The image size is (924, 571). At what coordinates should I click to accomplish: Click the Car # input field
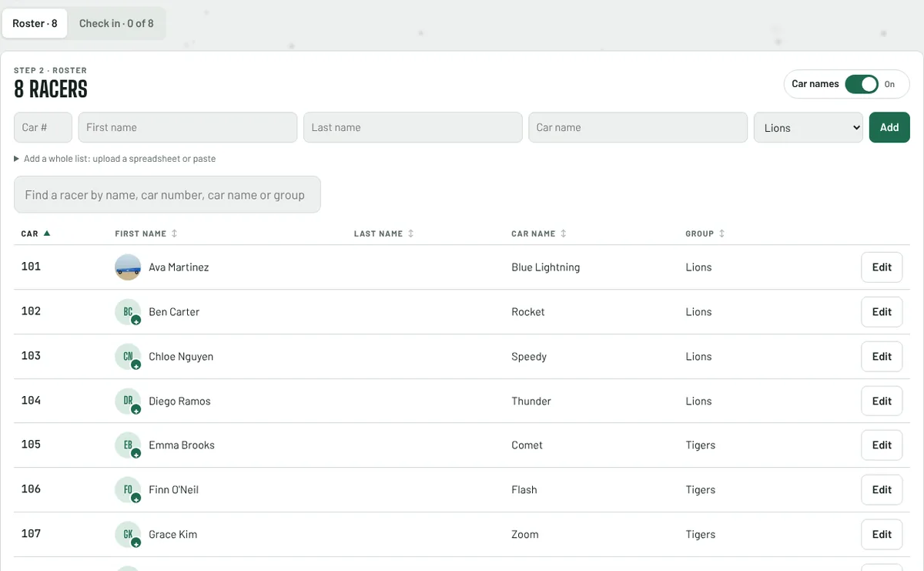[43, 128]
